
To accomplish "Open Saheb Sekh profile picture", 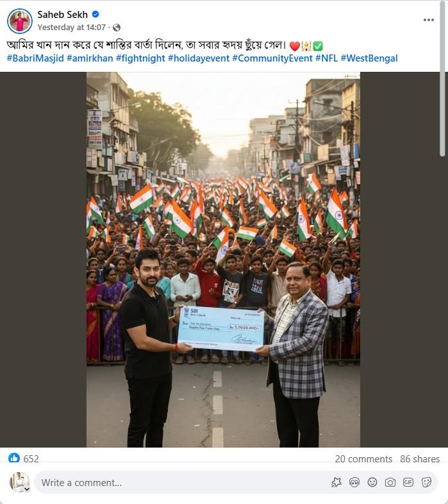I will 20,21.
